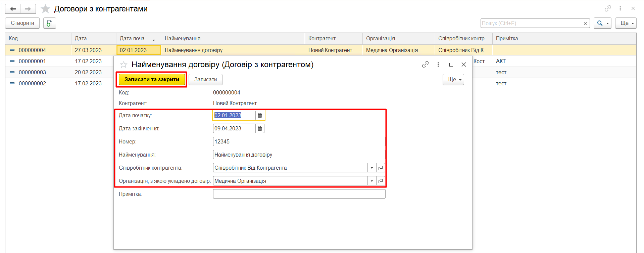Image resolution: width=644 pixels, height=253 pixels.
Task: Open the search magnifier dropdown button
Action: (602, 23)
